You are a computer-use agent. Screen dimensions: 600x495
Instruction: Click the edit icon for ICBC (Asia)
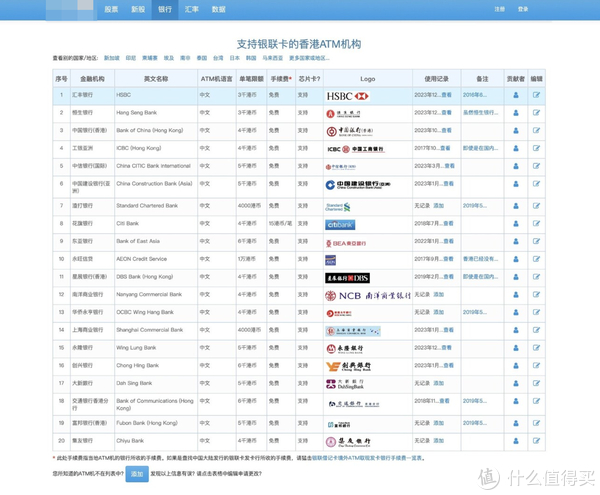click(x=536, y=149)
